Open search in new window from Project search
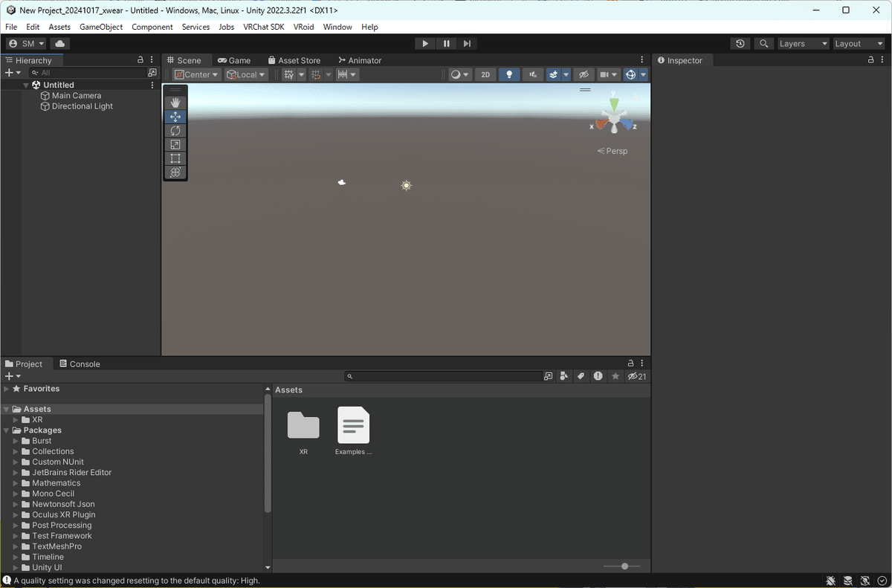This screenshot has width=892, height=588. [548, 376]
